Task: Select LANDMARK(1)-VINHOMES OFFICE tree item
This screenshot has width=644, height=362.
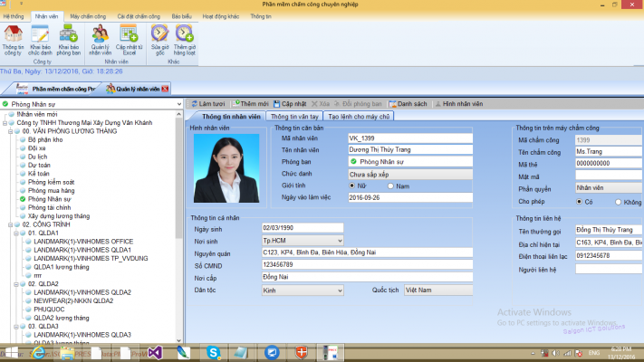Action: coord(83,242)
